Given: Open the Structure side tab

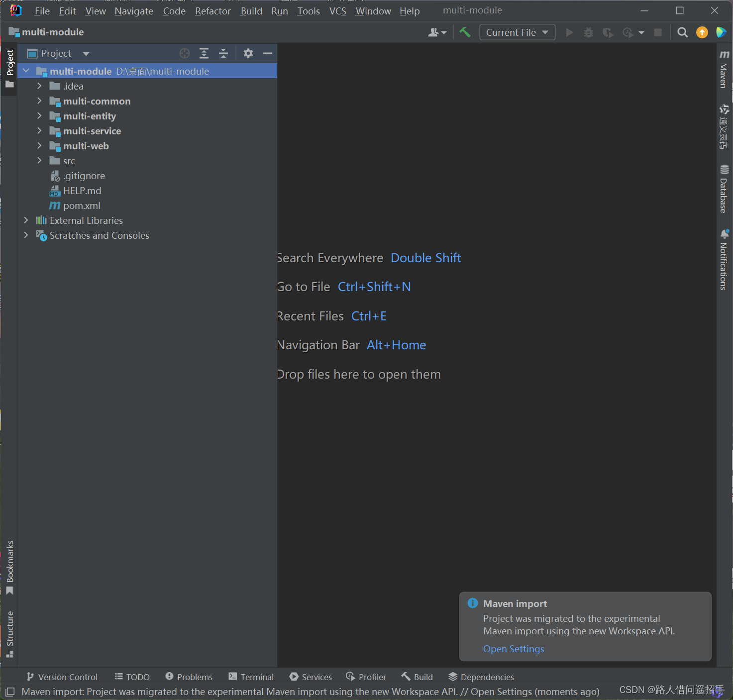Looking at the screenshot, I should [x=9, y=634].
